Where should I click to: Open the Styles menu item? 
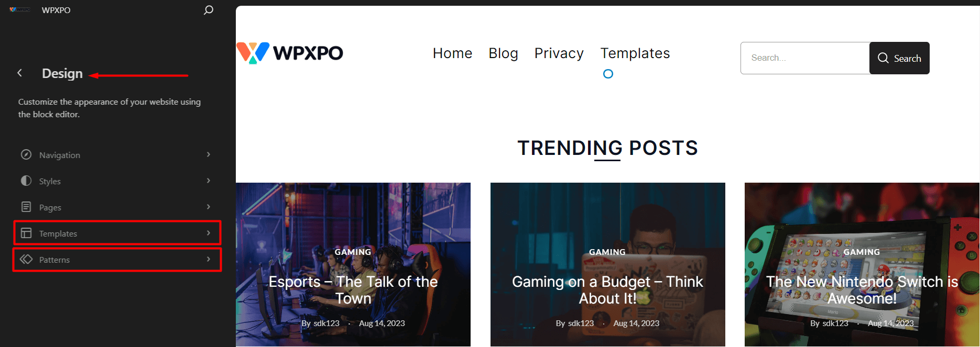click(117, 181)
